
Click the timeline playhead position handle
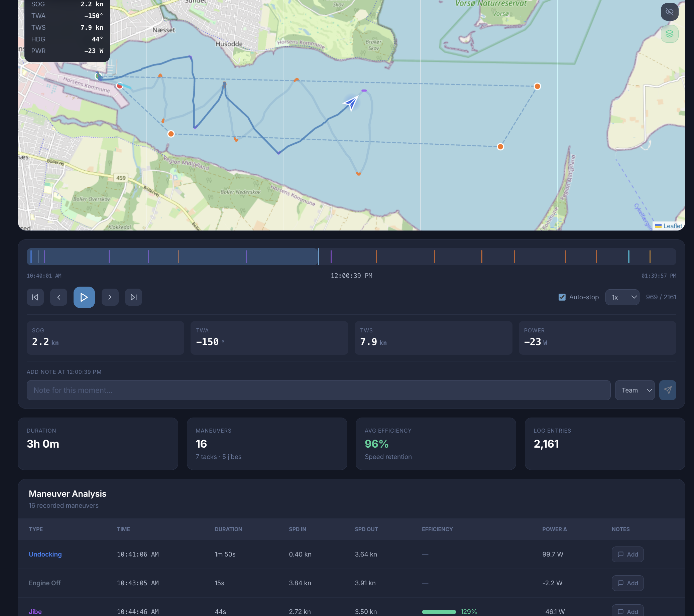(318, 257)
